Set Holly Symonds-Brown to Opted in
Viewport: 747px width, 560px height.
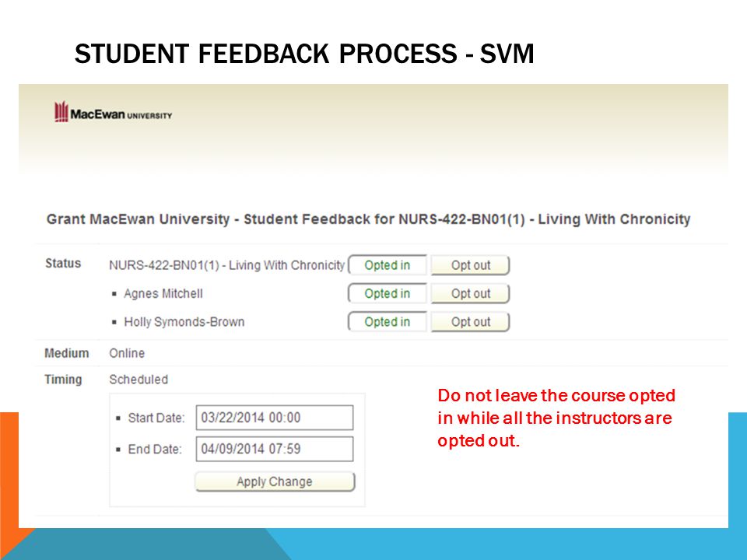pos(388,322)
